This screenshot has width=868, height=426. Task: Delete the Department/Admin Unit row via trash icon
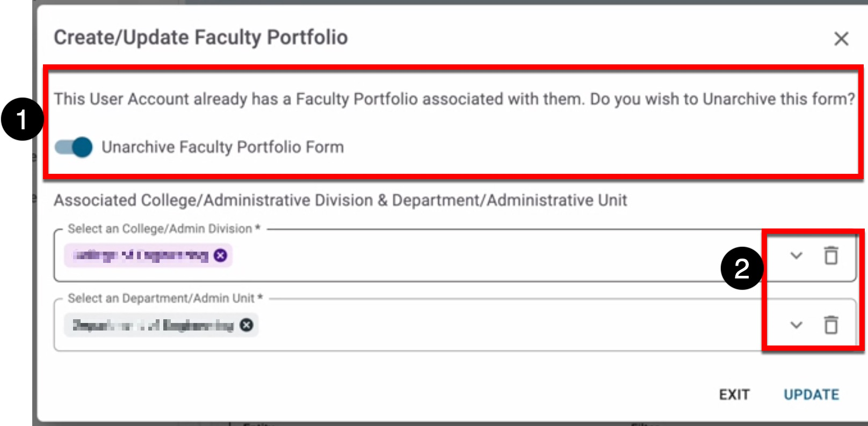coord(831,325)
